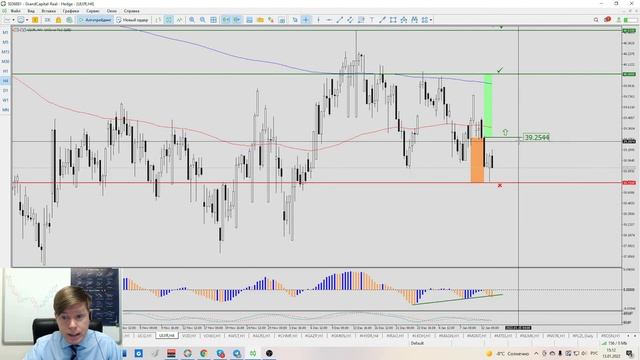This screenshot has width=640, height=360.
Task: Click the green circle toolbar icon
Action: (69, 20)
